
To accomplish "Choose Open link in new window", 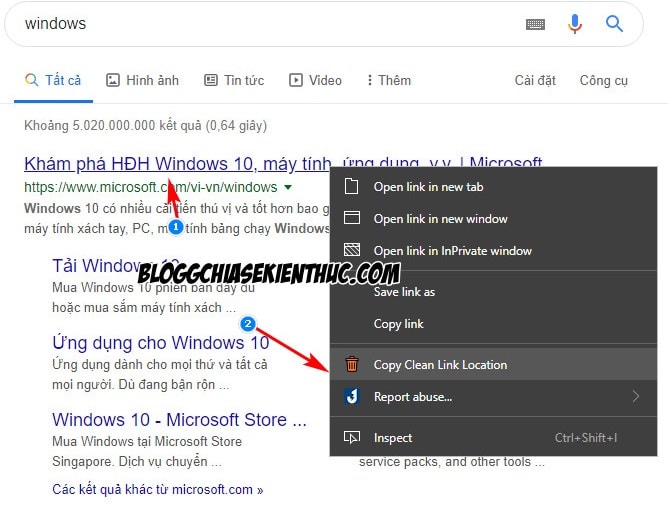I will pos(493,219).
